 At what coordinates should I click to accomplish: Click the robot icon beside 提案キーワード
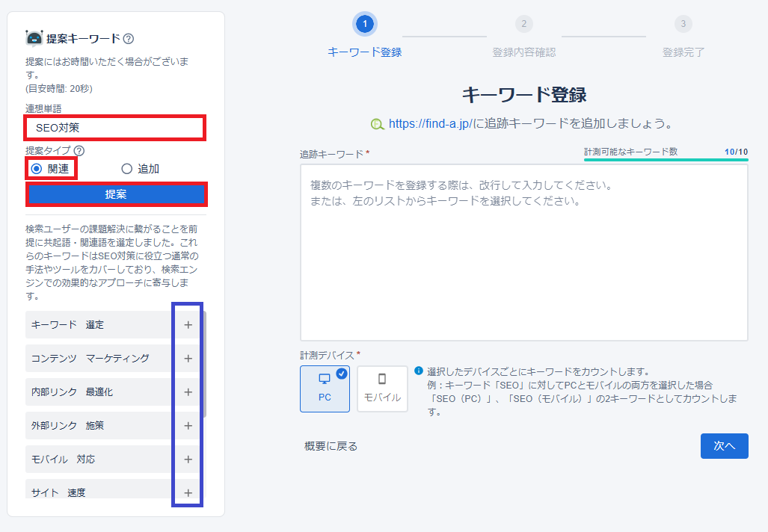[34, 38]
